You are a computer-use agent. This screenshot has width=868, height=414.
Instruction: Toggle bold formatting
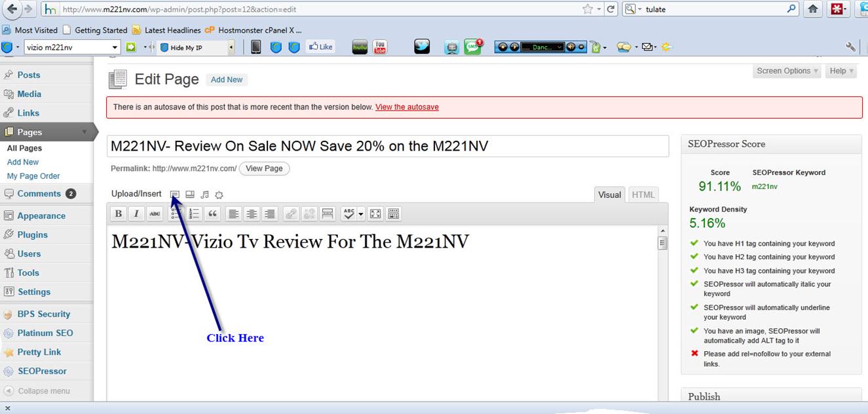point(119,214)
